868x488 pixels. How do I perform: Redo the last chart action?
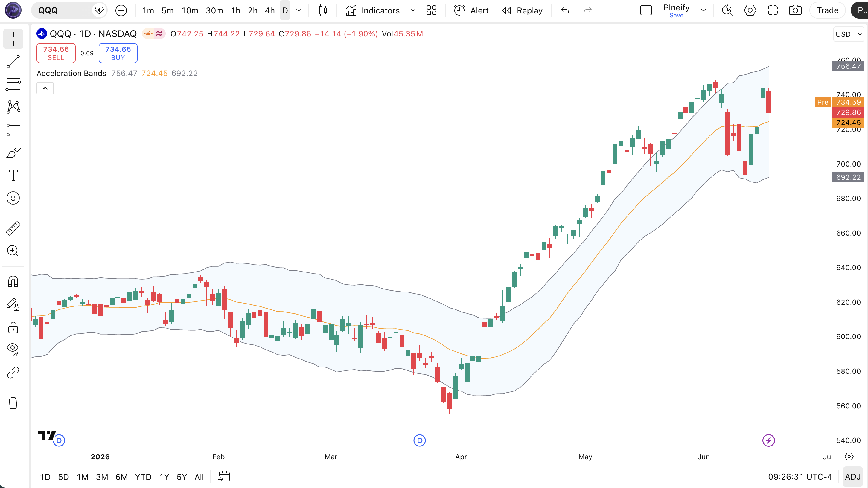[x=588, y=10]
